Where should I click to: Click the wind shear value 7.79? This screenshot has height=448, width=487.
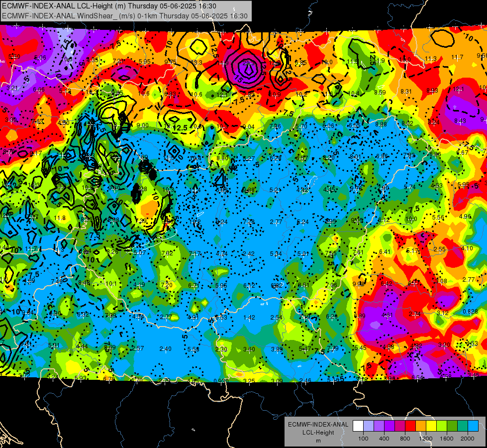pos(333,348)
